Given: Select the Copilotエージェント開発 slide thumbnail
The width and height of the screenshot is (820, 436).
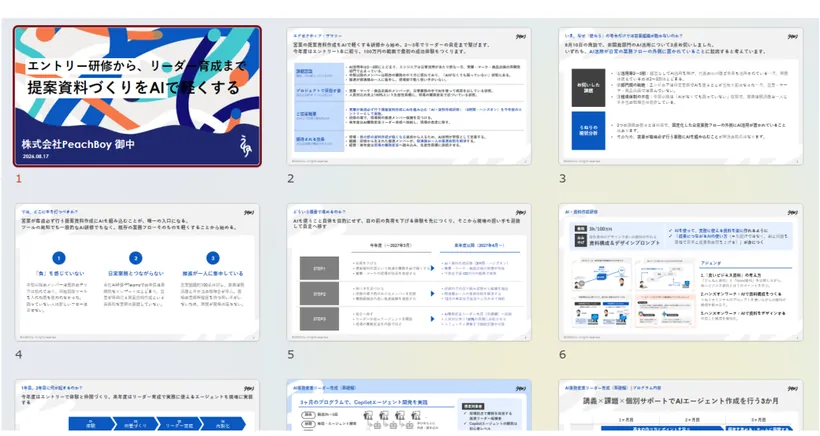Looking at the screenshot, I should point(408,406).
